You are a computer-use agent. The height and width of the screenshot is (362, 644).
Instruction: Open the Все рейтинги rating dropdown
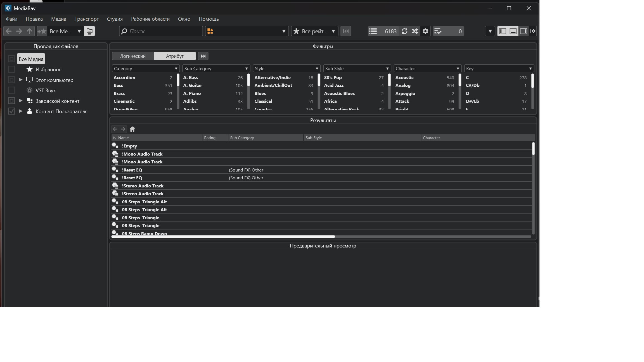click(314, 31)
